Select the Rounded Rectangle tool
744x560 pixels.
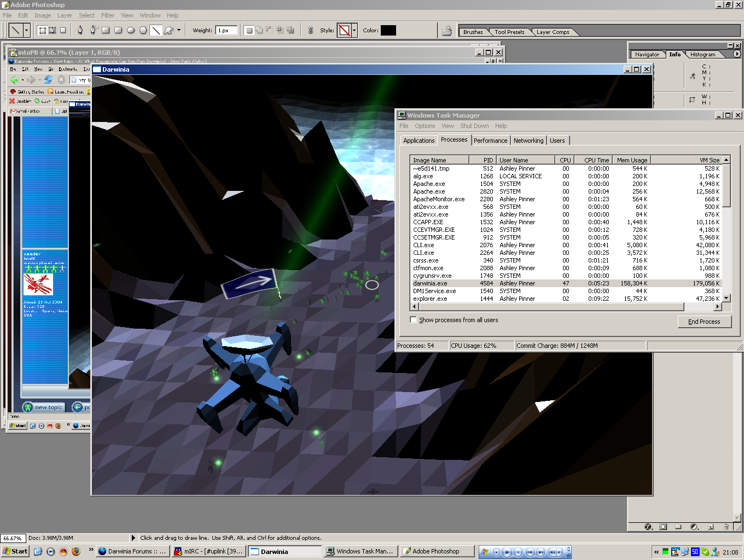coord(118,31)
